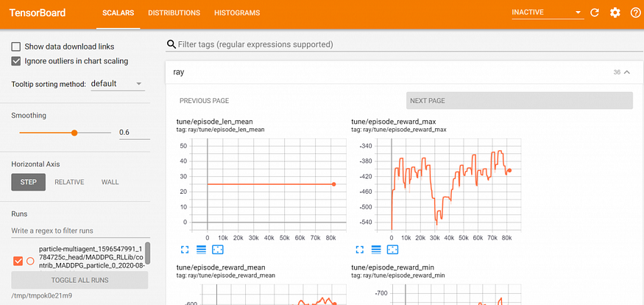Collapse the ray tag group
The width and height of the screenshot is (644, 305).
click(627, 72)
